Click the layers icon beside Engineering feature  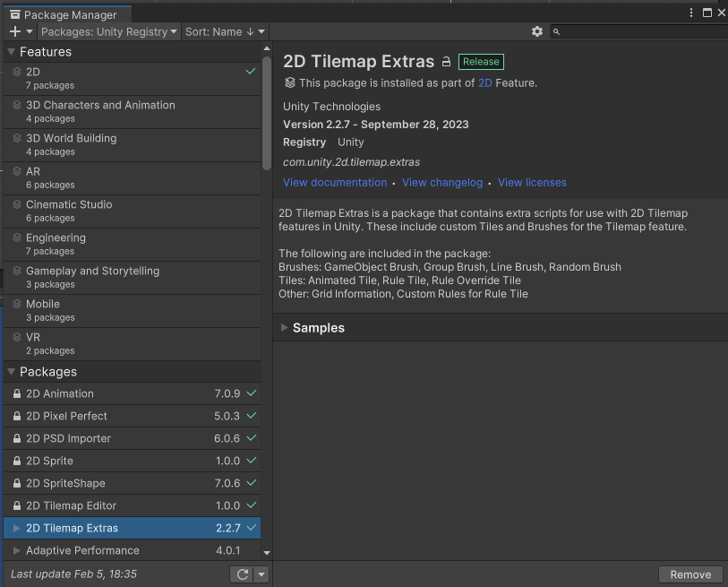17,237
